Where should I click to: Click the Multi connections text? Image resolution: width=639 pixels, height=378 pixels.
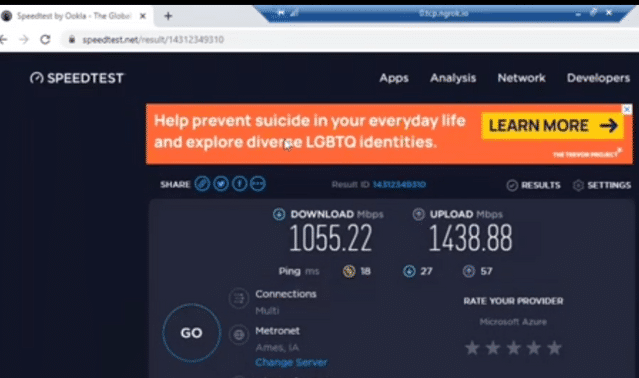tap(267, 311)
